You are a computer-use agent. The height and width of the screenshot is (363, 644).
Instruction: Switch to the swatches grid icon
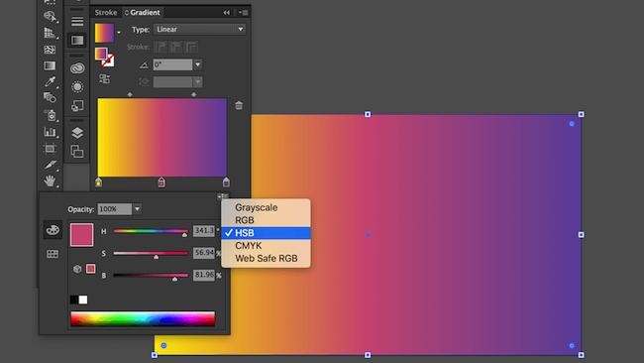click(53, 254)
